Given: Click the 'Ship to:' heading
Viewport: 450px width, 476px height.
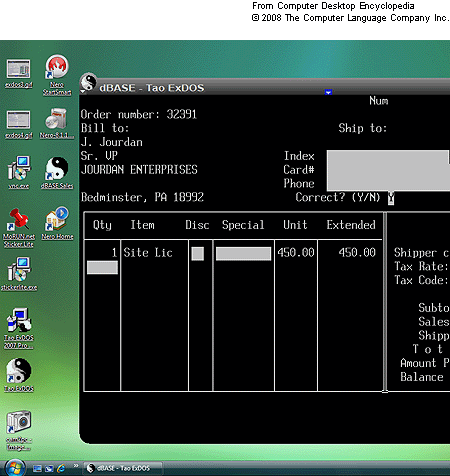Looking at the screenshot, I should (x=363, y=128).
